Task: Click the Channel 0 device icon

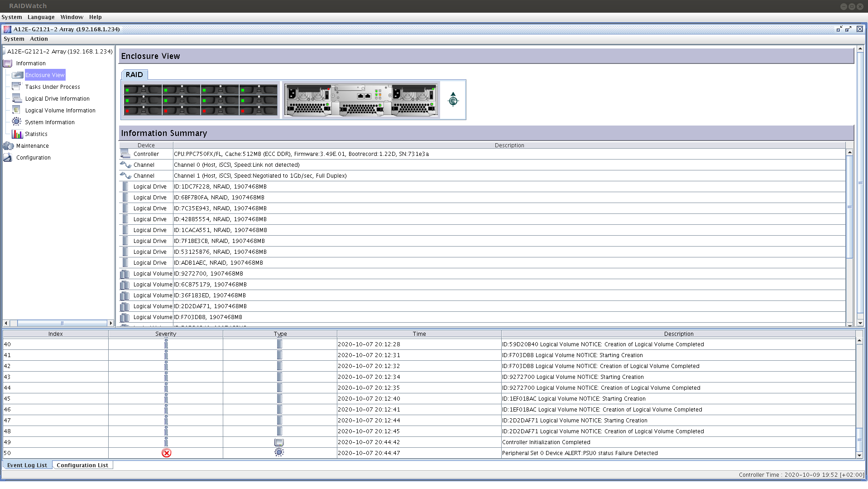Action: pyautogui.click(x=125, y=165)
